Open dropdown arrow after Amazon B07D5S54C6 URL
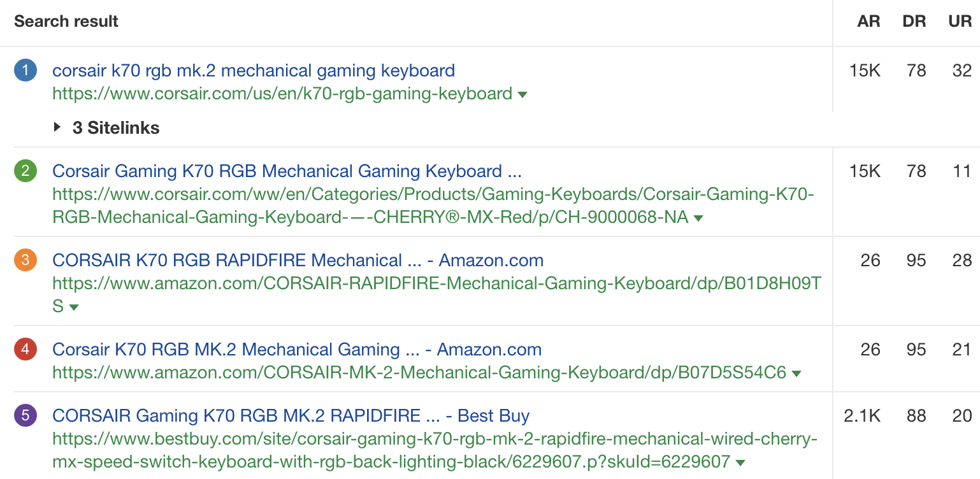 tap(796, 373)
